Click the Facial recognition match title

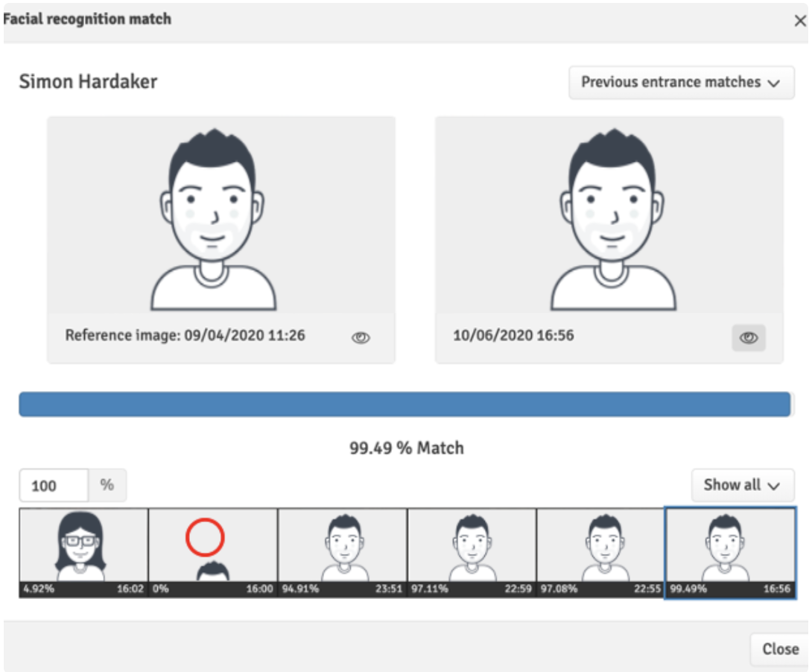pyautogui.click(x=87, y=19)
